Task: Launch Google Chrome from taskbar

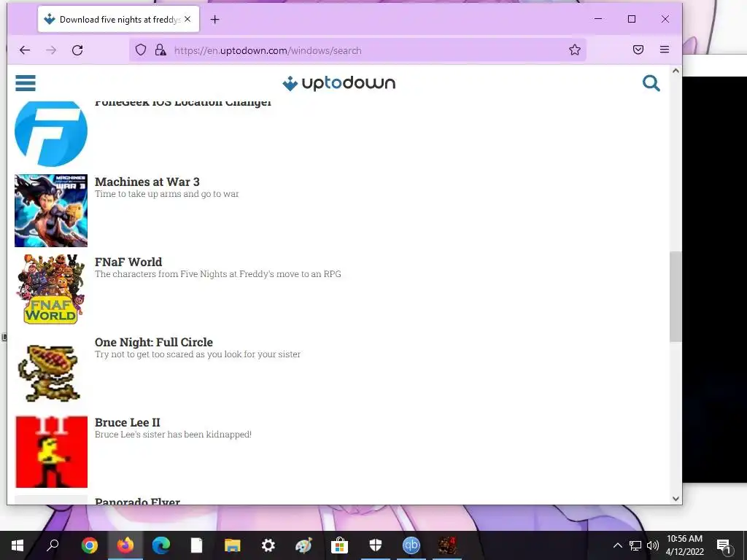Action: pyautogui.click(x=89, y=545)
